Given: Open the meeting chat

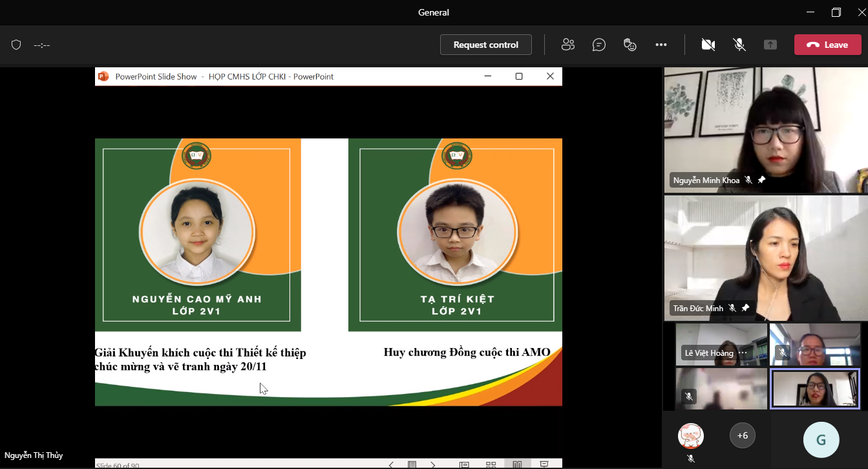Looking at the screenshot, I should 599,45.
